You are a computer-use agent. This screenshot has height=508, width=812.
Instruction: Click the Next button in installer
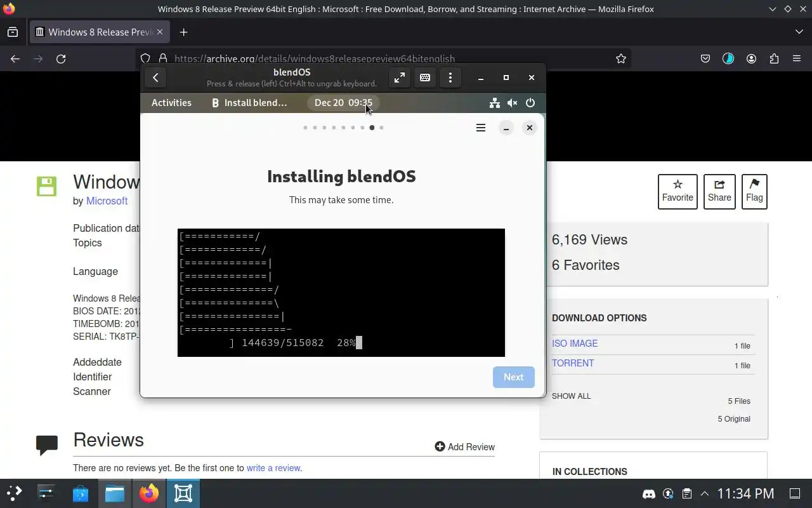[514, 377]
